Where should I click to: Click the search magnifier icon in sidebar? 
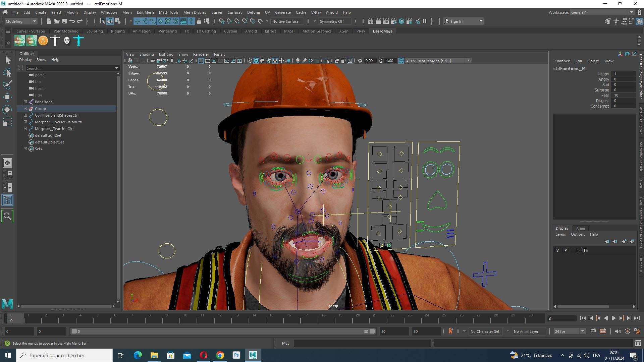tap(7, 216)
